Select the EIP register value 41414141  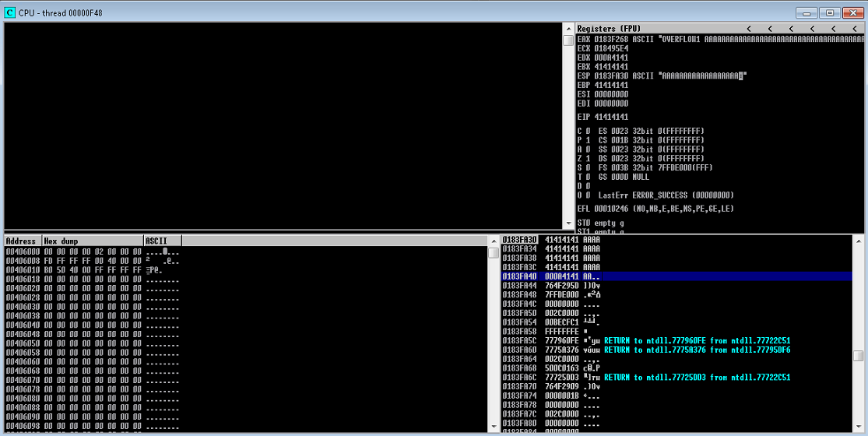611,117
